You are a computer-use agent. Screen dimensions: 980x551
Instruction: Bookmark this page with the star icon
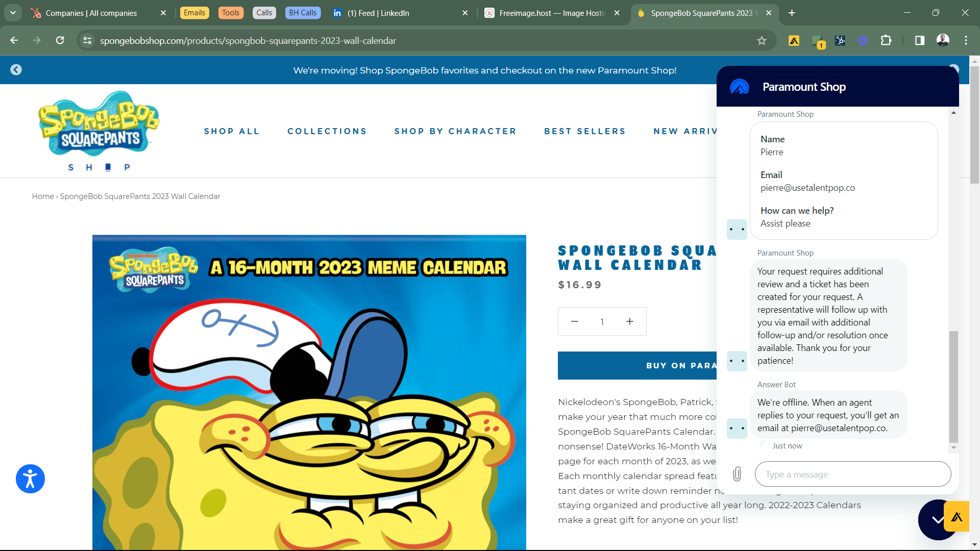click(x=762, y=40)
